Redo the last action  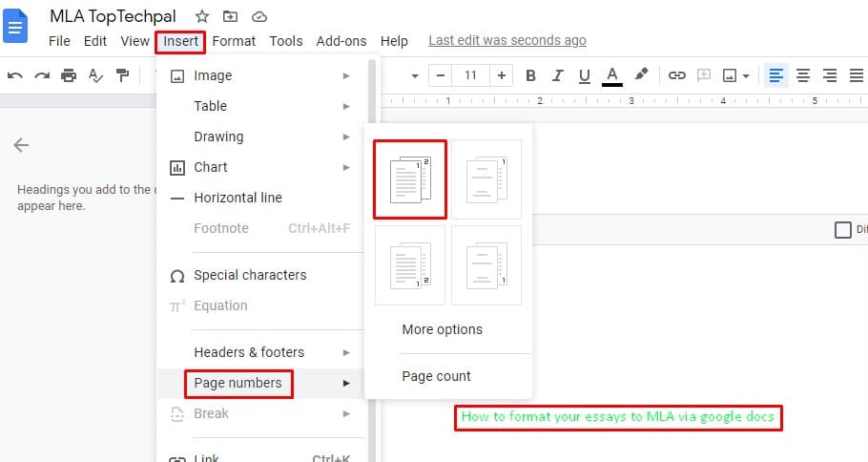pyautogui.click(x=42, y=75)
